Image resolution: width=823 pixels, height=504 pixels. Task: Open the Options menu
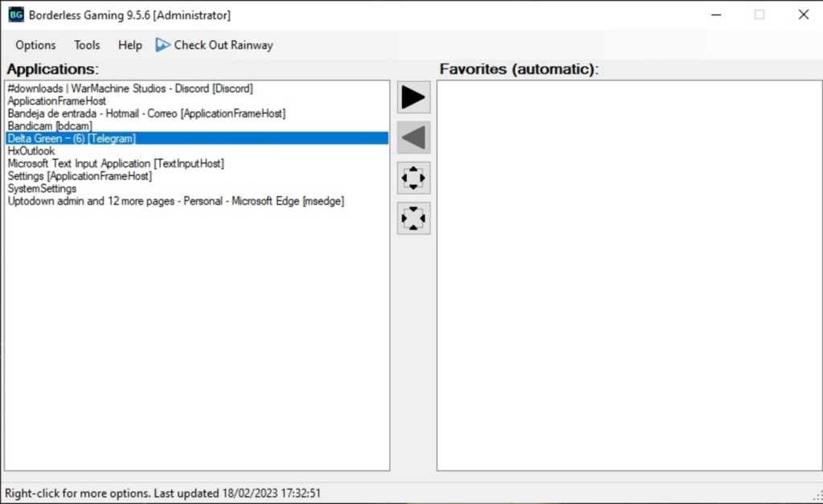pos(35,45)
